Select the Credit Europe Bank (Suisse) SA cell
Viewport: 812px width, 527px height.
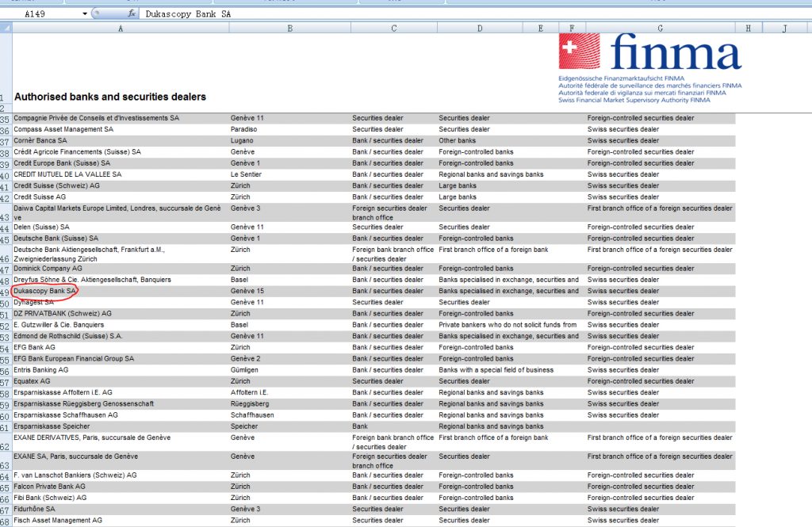121,163
